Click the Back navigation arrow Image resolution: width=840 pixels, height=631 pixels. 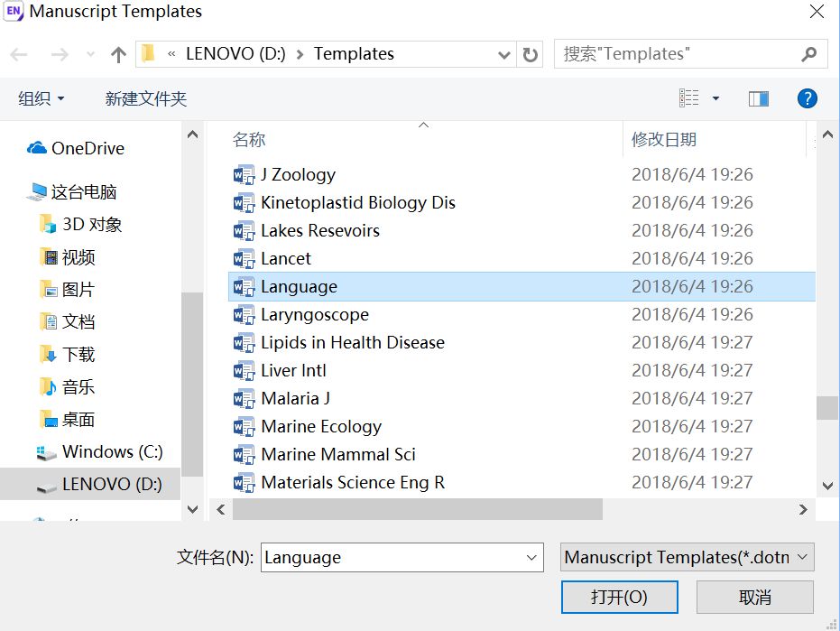tap(19, 54)
